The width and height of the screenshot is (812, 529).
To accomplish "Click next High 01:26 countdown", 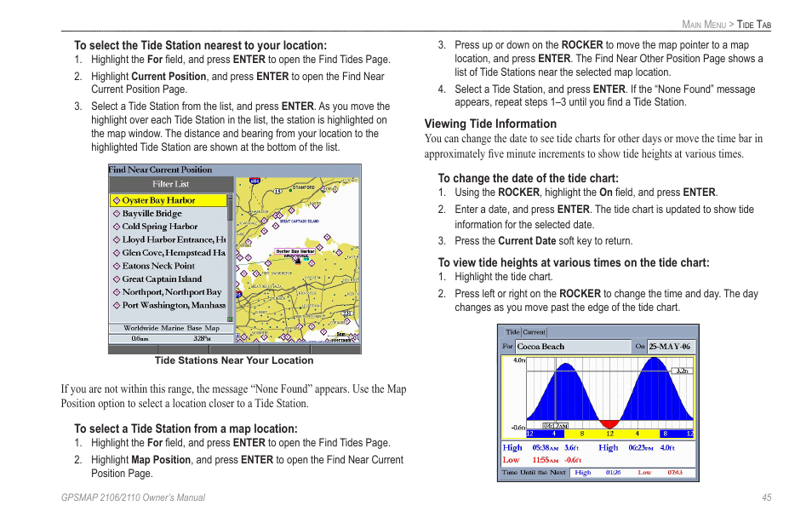I will pyautogui.click(x=598, y=473).
